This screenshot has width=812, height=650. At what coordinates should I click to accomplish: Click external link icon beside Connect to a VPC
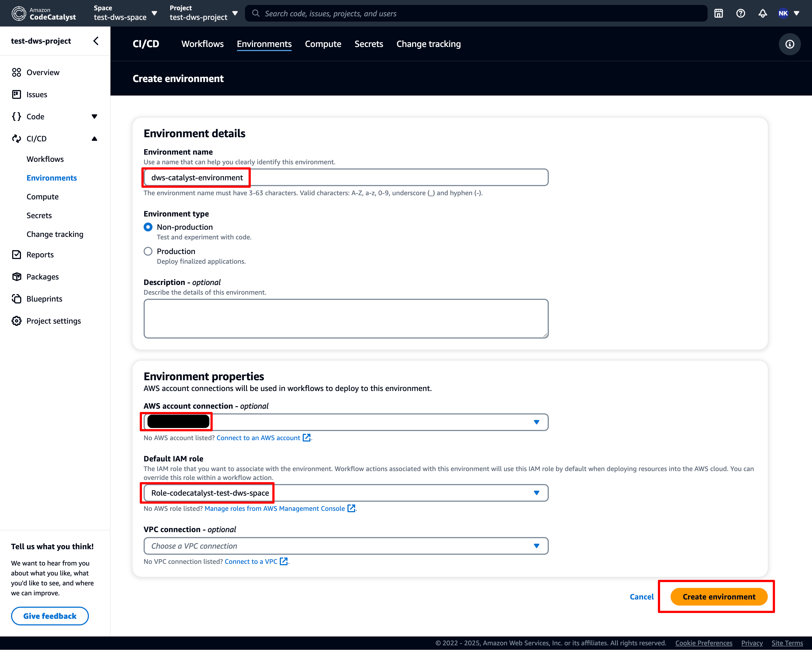point(284,561)
